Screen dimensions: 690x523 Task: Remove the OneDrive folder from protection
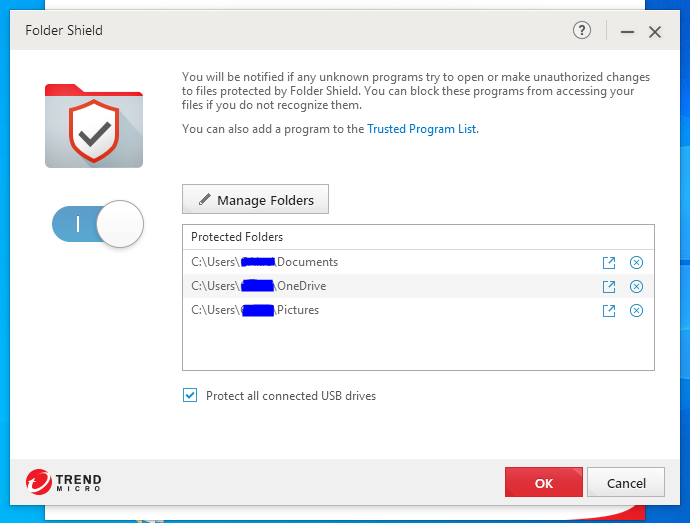[636, 287]
